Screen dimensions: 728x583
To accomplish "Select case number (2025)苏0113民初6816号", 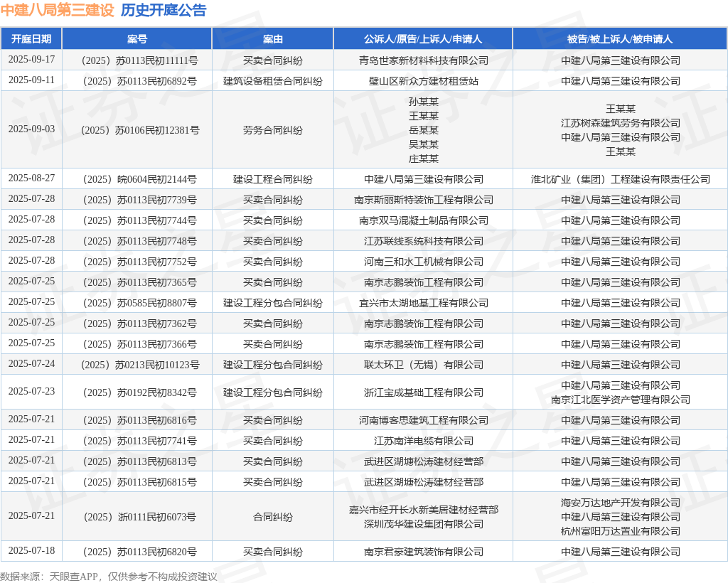I will [x=139, y=420].
